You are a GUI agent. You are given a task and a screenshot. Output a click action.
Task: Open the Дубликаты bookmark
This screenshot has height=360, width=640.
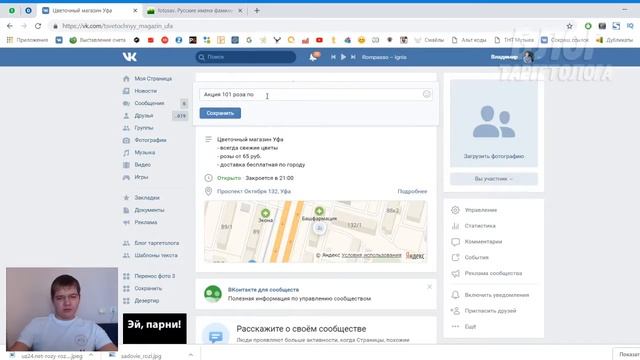click(614, 40)
